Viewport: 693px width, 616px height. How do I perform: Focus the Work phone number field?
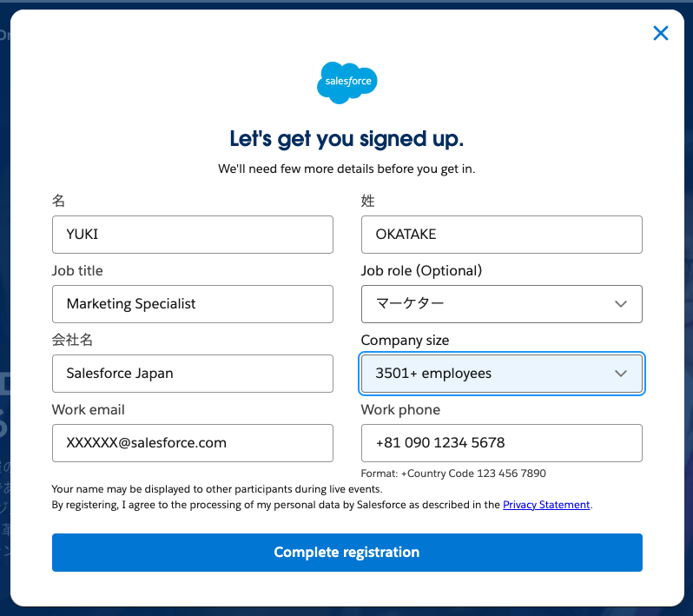point(501,443)
